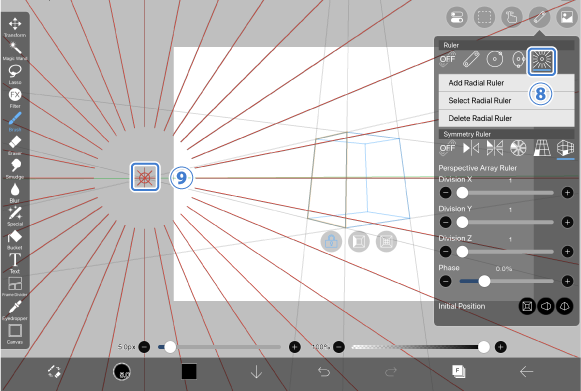This screenshot has height=391, width=581.
Task: Toggle the lock icon below the perspective box
Action: [331, 242]
